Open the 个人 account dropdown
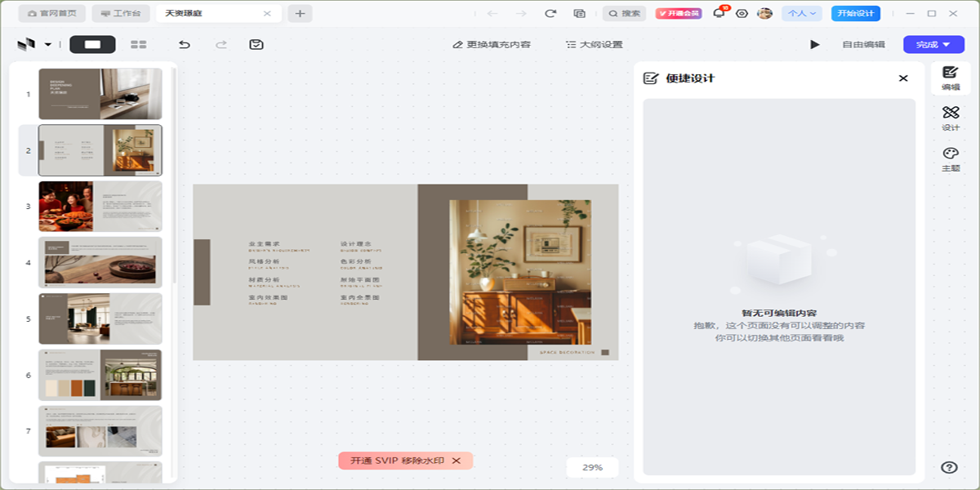980x490 pixels. [x=801, y=13]
